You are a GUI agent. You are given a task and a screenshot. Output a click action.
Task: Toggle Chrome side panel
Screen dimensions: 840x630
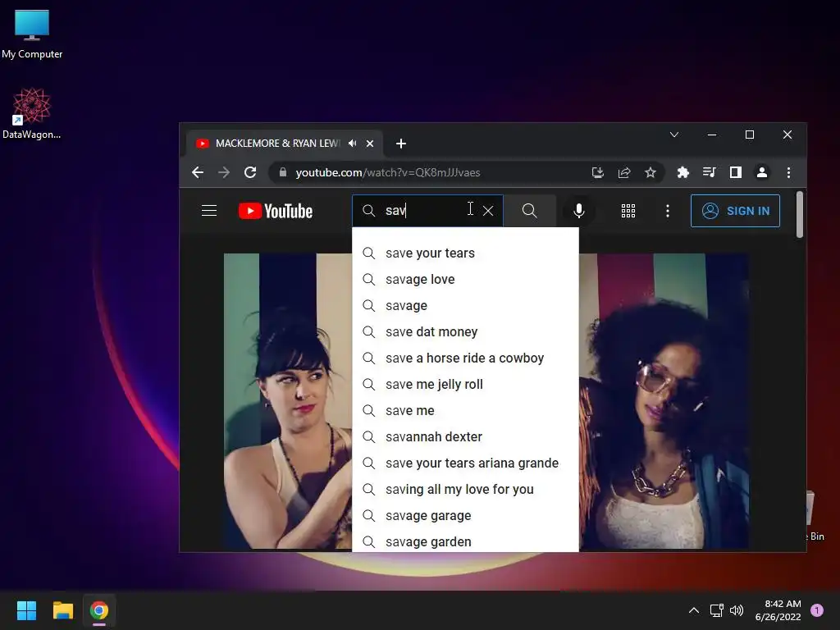pos(736,172)
